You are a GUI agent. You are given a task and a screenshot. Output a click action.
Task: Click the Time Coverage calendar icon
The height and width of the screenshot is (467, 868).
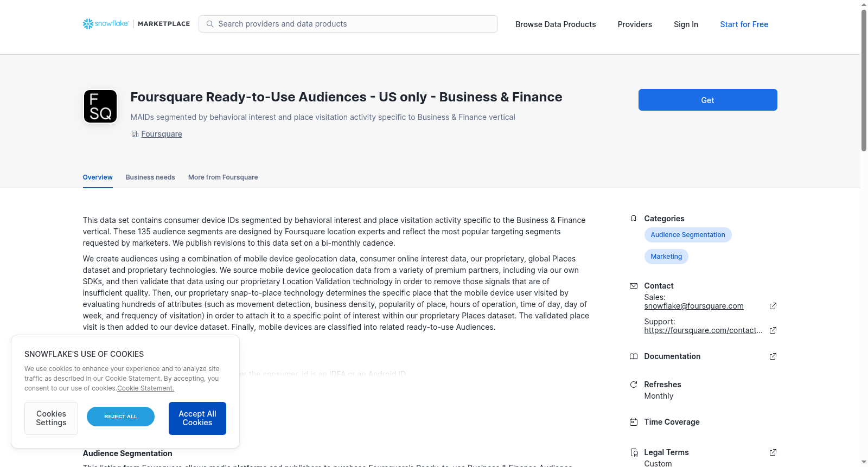634,422
